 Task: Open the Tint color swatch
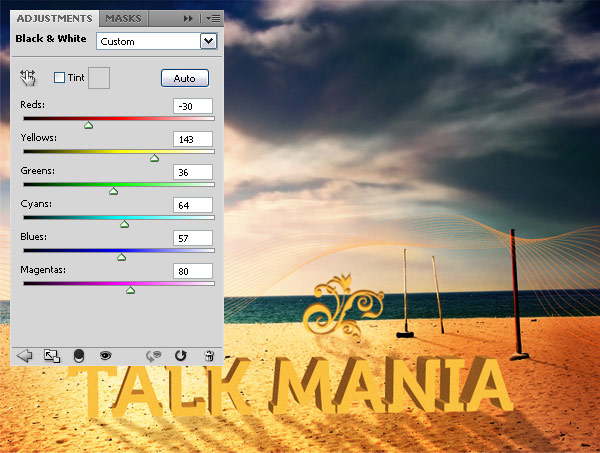click(x=99, y=78)
